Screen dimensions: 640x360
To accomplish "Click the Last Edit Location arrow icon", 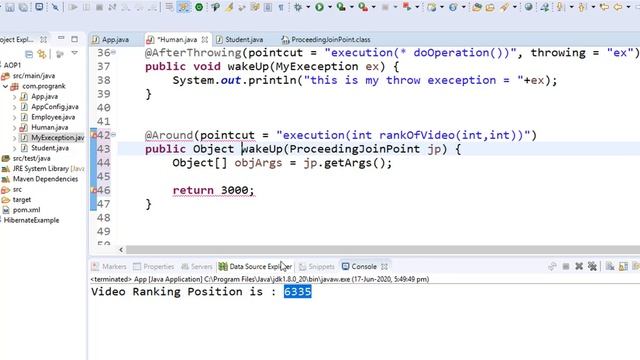I will click(604, 7).
